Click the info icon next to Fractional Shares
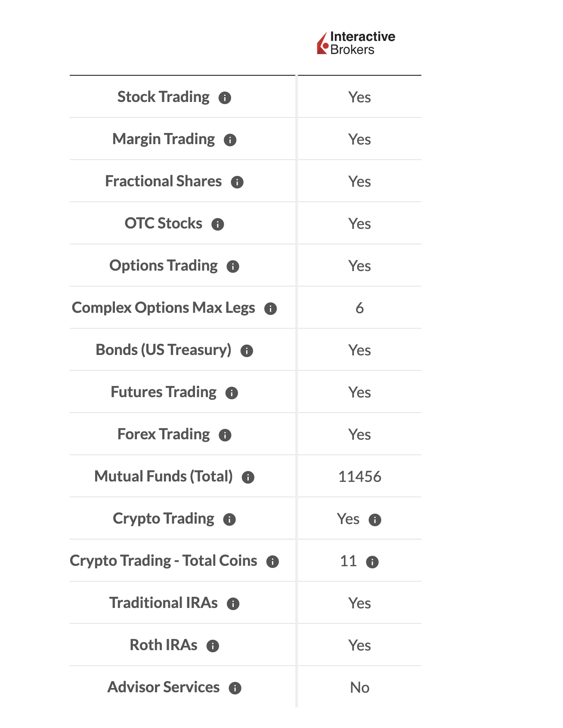Screen dimensions: 563x728 point(237,182)
